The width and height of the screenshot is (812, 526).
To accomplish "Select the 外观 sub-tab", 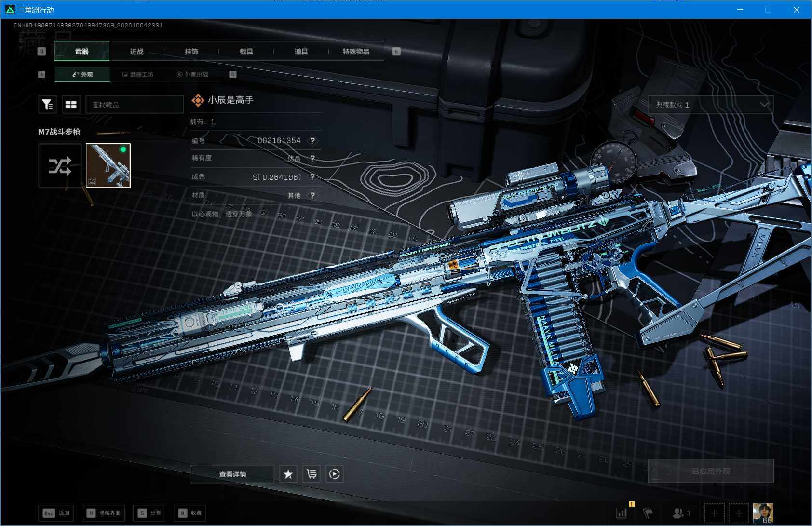I will [82, 74].
